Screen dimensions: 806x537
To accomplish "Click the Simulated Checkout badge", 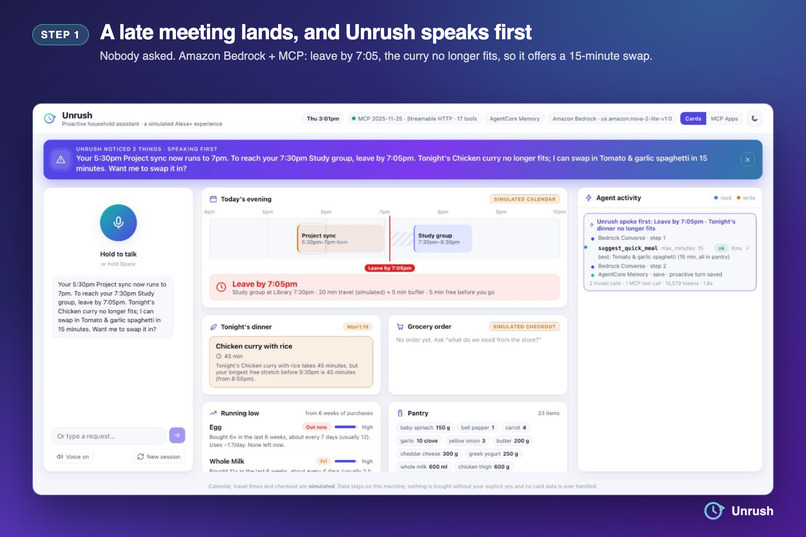I will click(x=524, y=326).
